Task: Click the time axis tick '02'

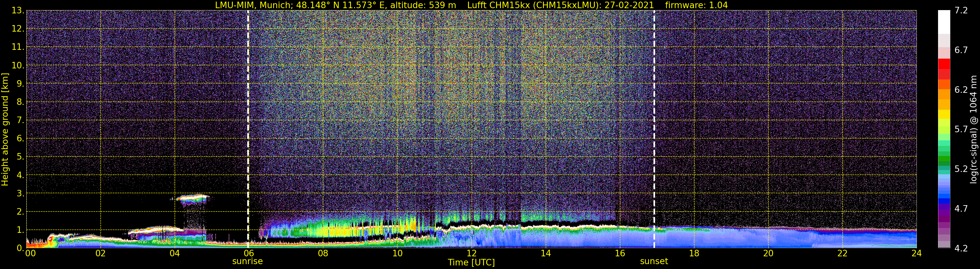Action: tap(101, 253)
